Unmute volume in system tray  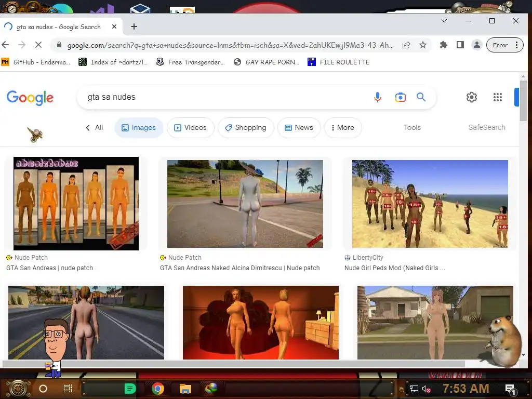click(x=427, y=389)
